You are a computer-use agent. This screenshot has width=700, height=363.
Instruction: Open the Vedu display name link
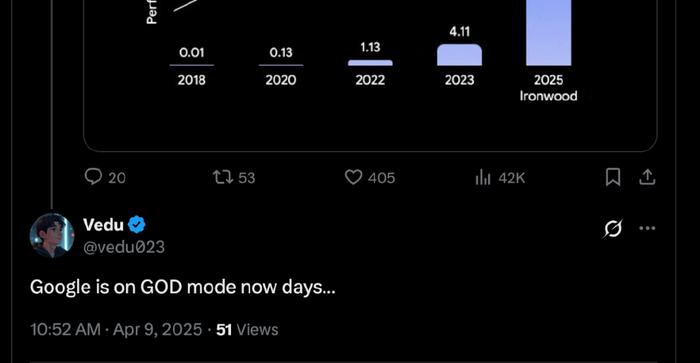(x=103, y=225)
